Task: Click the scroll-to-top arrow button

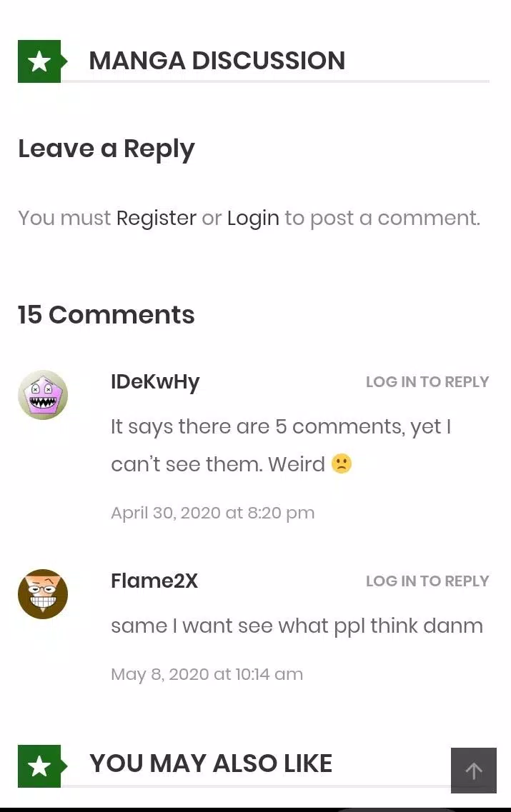Action: click(x=474, y=770)
